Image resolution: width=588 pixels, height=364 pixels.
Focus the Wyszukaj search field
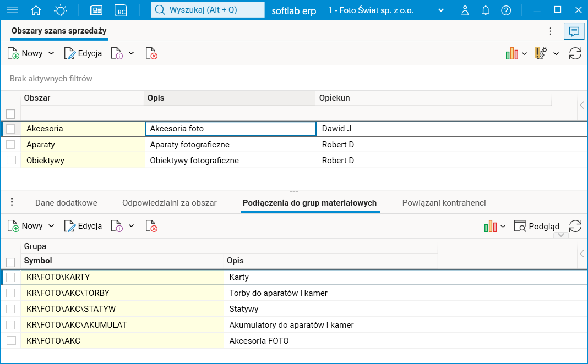pos(208,10)
